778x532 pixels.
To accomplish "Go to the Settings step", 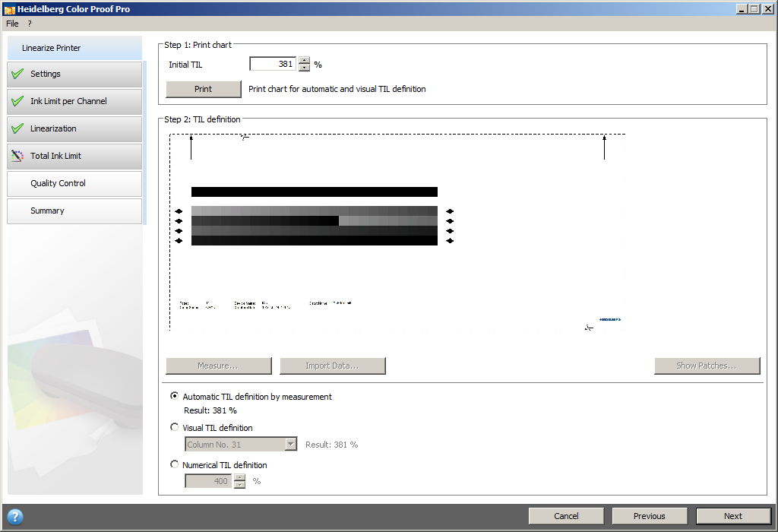I will pos(74,74).
